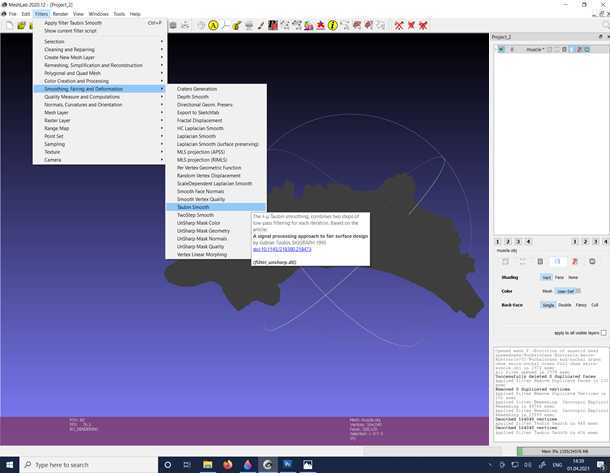
Task: Click User-Def color mode button
Action: click(x=565, y=291)
